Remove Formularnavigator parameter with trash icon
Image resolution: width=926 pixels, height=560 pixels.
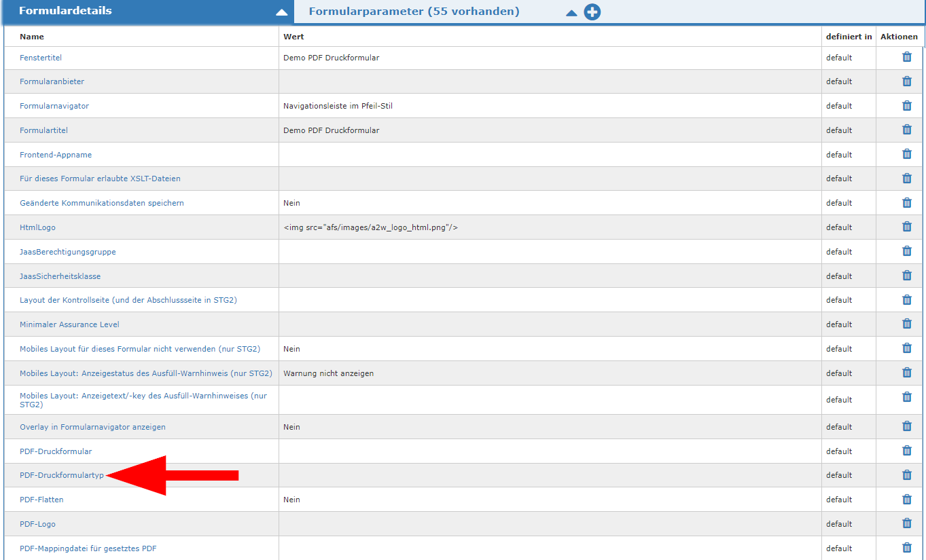(906, 106)
